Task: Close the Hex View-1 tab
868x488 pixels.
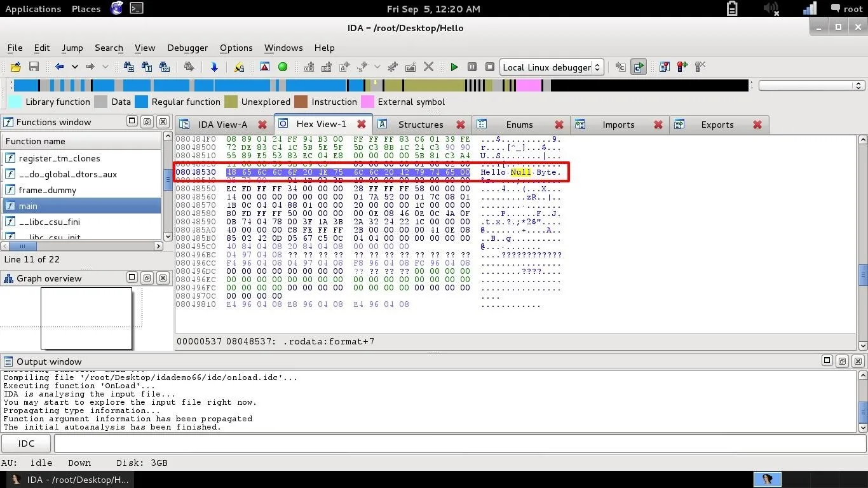Action: pyautogui.click(x=362, y=124)
